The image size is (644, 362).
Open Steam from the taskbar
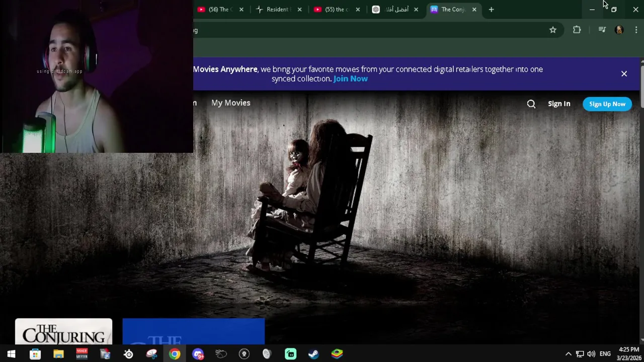coord(313,354)
